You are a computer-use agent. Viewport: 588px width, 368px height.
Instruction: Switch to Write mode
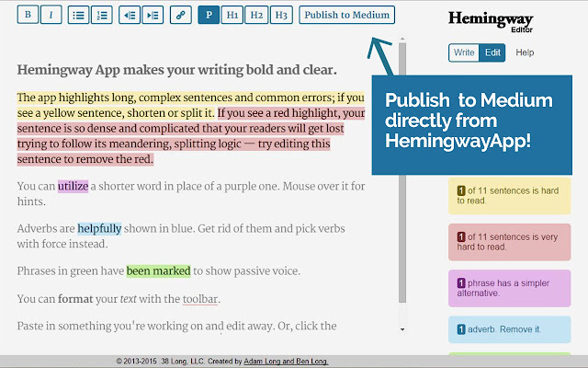click(x=464, y=52)
